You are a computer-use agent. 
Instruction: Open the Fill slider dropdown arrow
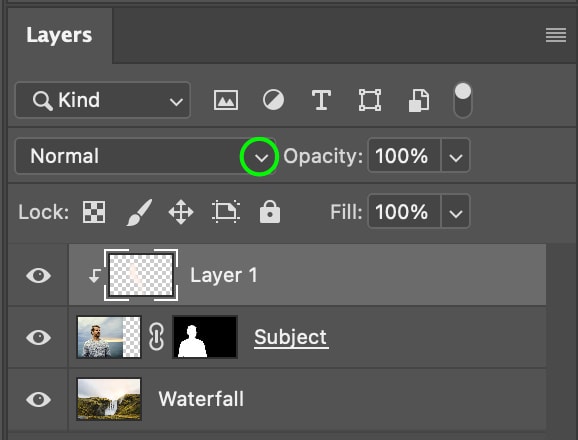point(456,212)
